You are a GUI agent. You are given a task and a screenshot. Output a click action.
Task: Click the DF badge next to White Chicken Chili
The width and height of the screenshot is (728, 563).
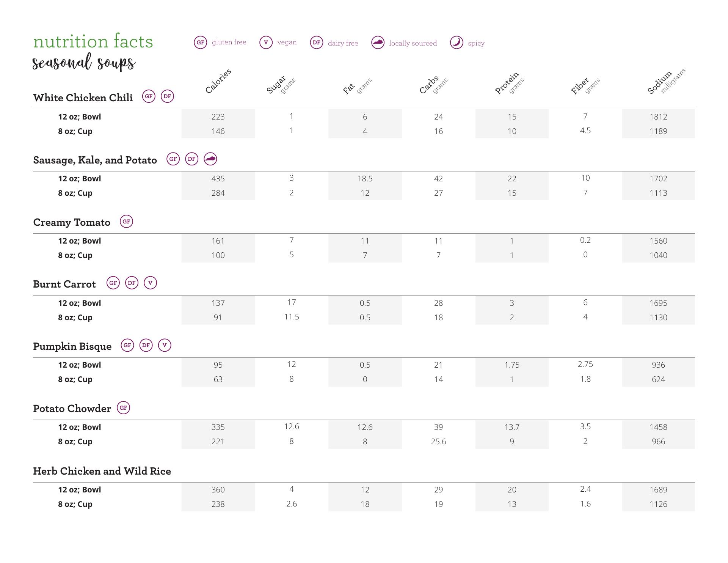pos(167,96)
